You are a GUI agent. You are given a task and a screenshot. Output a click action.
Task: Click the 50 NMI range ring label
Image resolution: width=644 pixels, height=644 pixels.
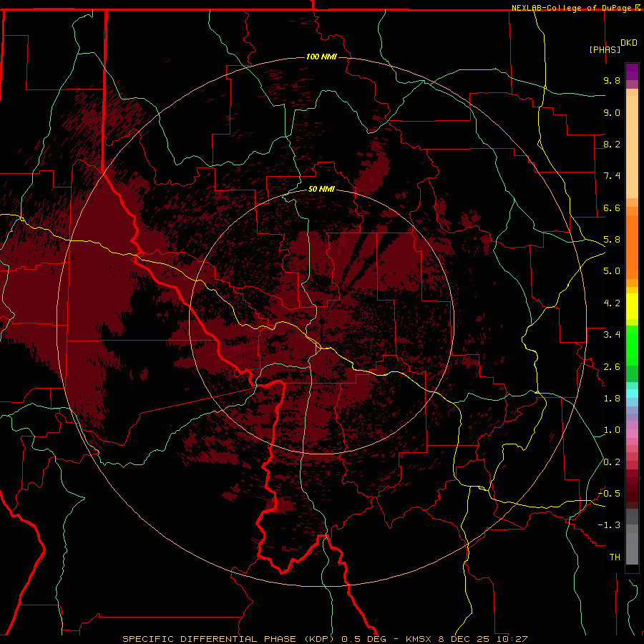pyautogui.click(x=321, y=189)
